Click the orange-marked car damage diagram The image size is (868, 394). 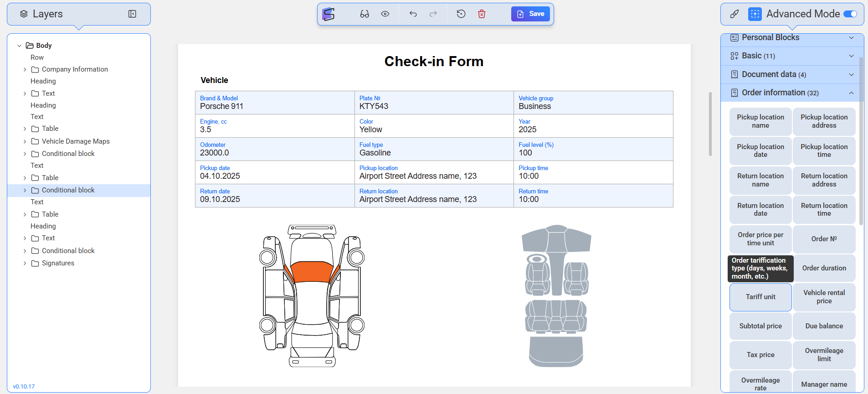tap(312, 295)
